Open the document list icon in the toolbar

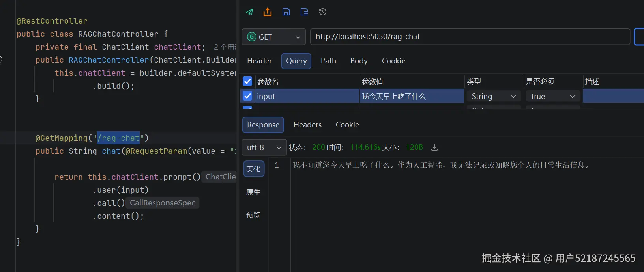[x=304, y=12]
